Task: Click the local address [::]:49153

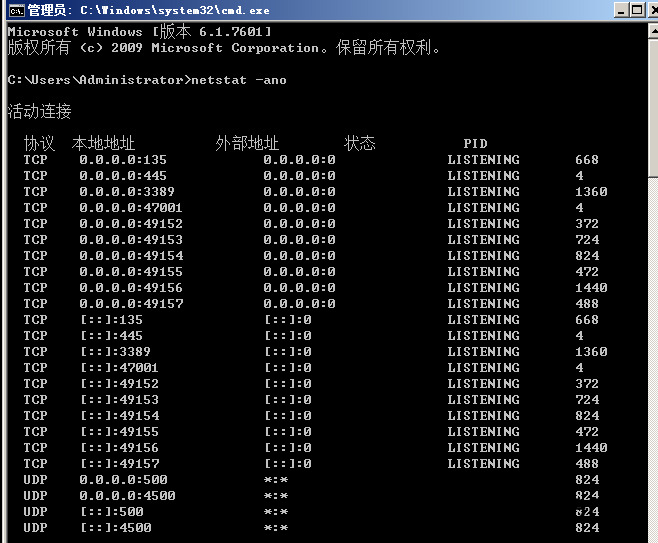Action: (x=119, y=399)
